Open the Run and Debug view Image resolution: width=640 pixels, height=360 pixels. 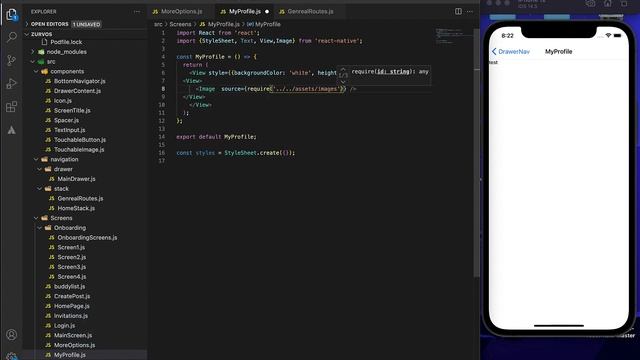pos(11,84)
